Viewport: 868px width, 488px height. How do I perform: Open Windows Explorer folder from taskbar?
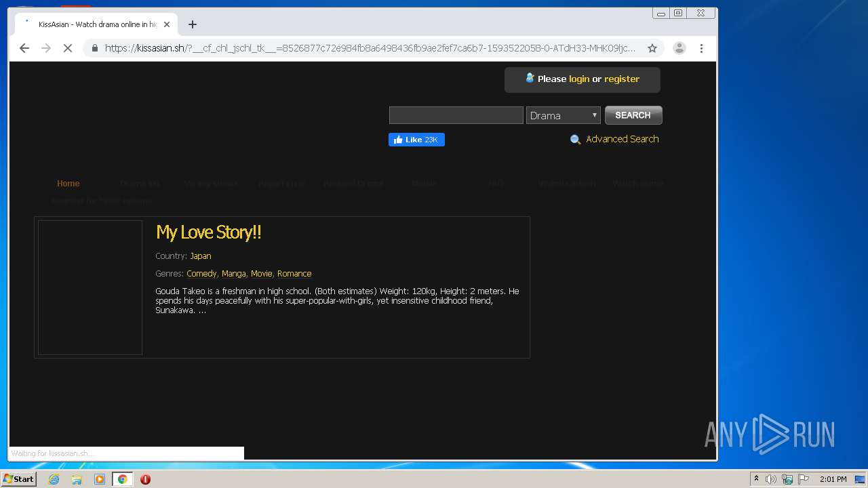tap(77, 479)
